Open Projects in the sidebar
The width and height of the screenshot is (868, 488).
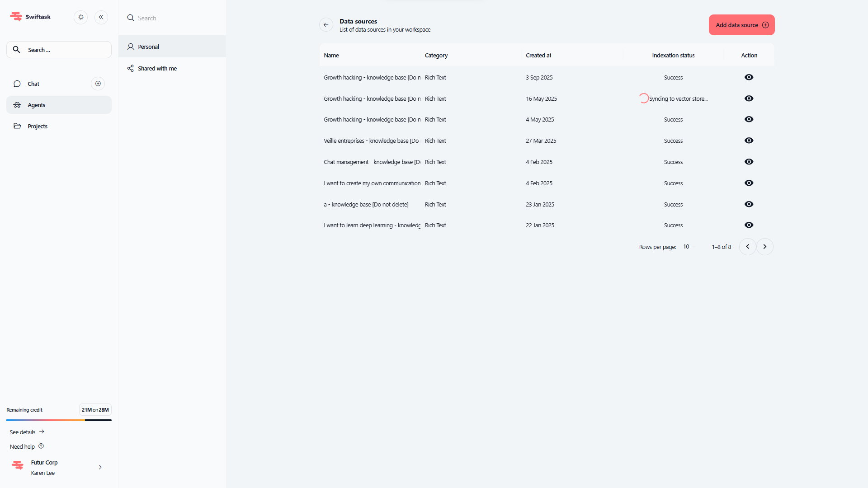point(38,126)
